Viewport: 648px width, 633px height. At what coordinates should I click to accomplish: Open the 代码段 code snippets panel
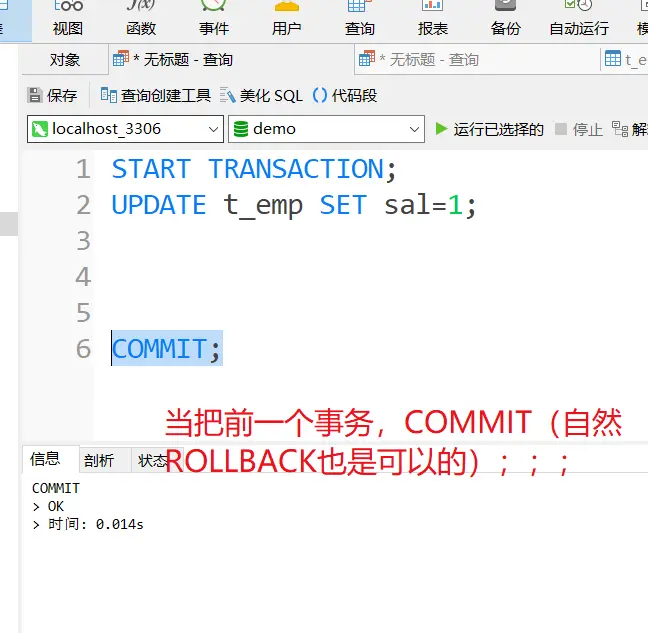pyautogui.click(x=345, y=95)
